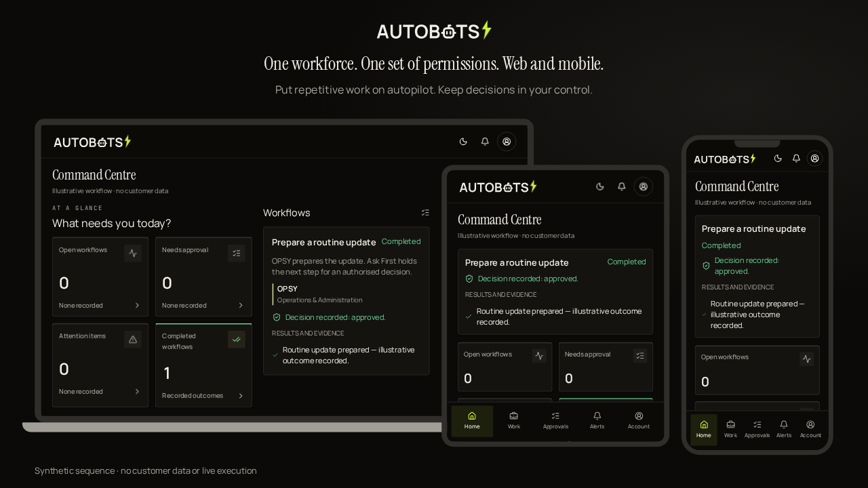This screenshot has width=868, height=488.
Task: Switch to the Work tab on phone
Action: tap(730, 430)
